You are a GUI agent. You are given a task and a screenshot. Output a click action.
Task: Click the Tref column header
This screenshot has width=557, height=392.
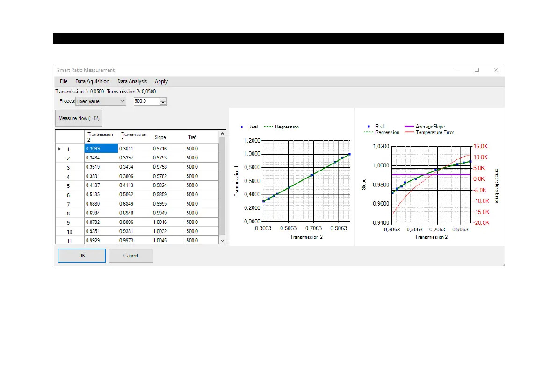point(202,137)
